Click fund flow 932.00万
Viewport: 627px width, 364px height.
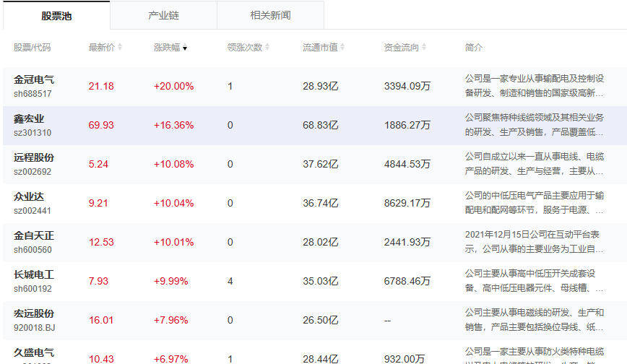pyautogui.click(x=405, y=359)
